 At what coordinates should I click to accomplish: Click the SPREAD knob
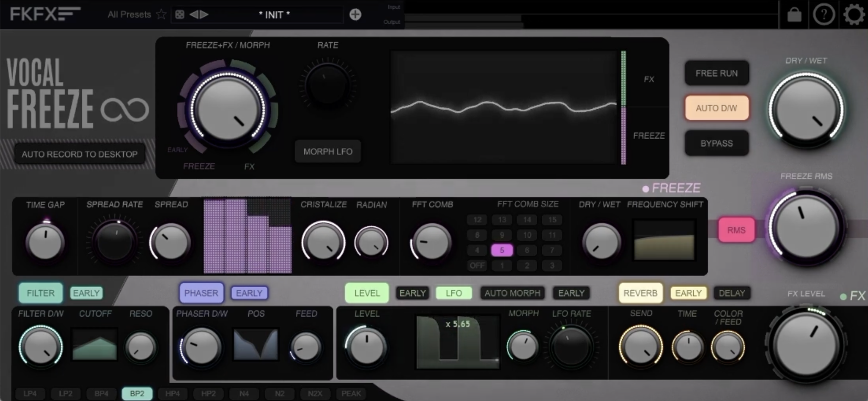pos(171,241)
